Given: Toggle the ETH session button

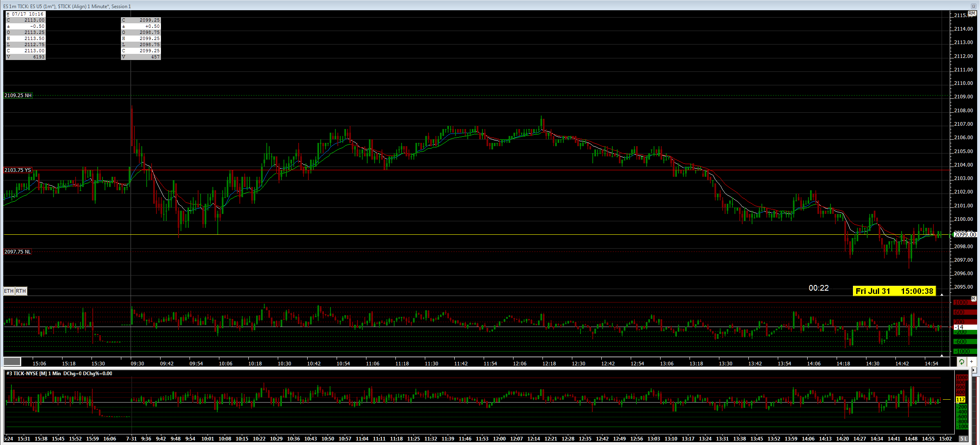Looking at the screenshot, I should click(x=9, y=291).
